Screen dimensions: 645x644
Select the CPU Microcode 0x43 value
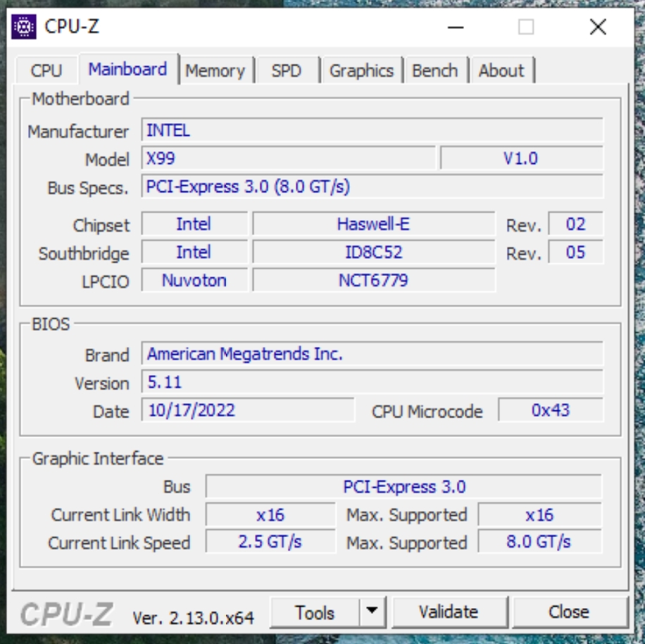(x=551, y=410)
